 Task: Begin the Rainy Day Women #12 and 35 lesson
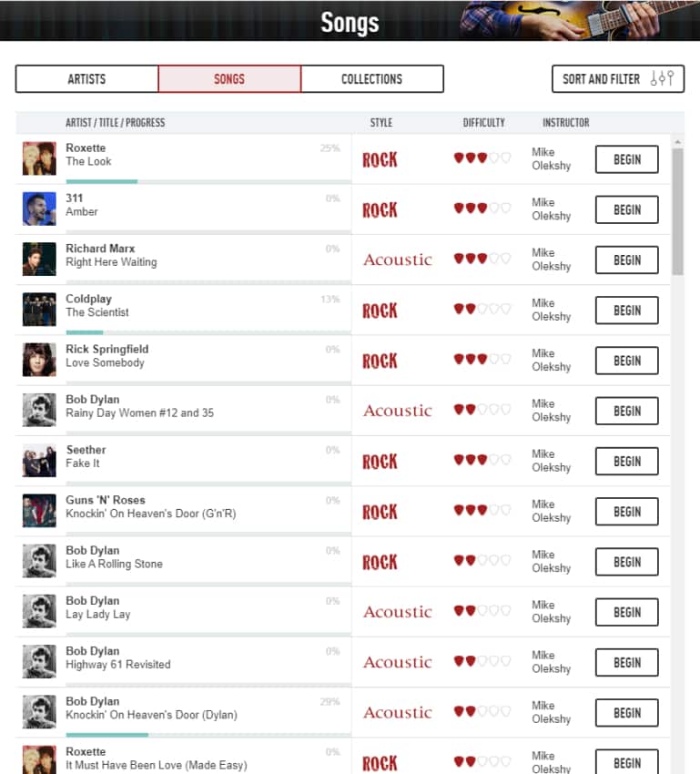(x=626, y=411)
